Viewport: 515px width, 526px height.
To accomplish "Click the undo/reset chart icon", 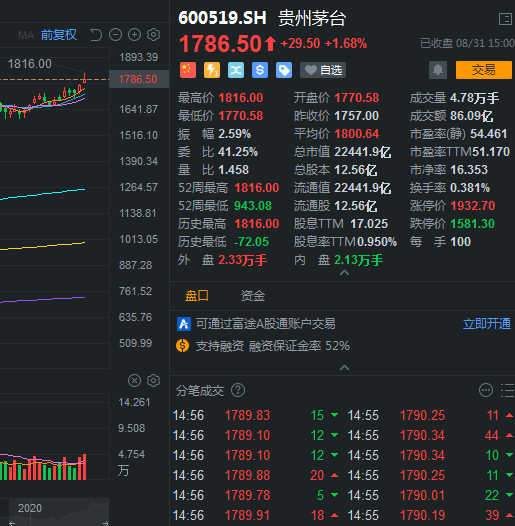I will coord(96,35).
